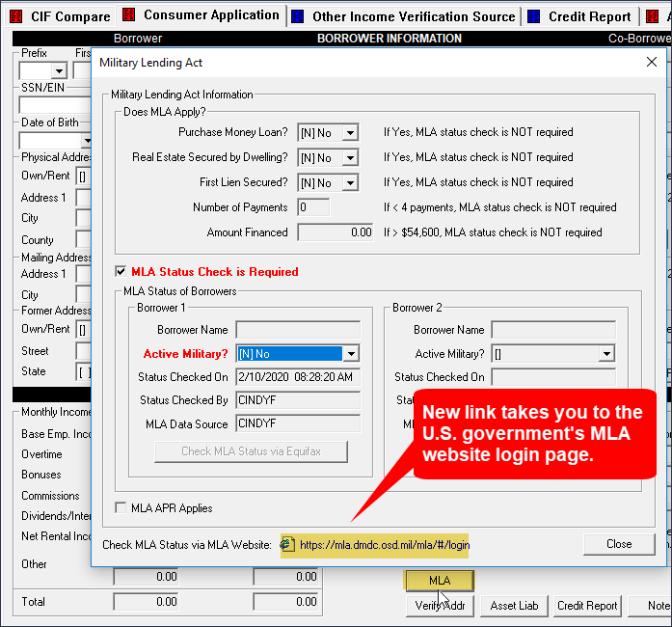Screen dimensions: 672x627
Task: Enable the MLA APR Applies checkbox
Action: [121, 508]
